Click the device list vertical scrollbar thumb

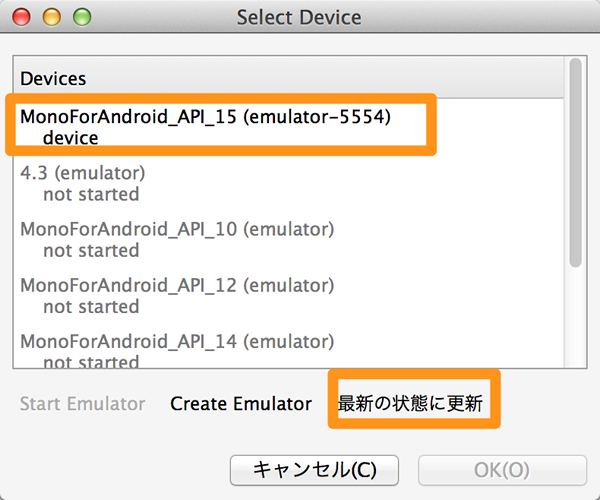click(x=575, y=162)
